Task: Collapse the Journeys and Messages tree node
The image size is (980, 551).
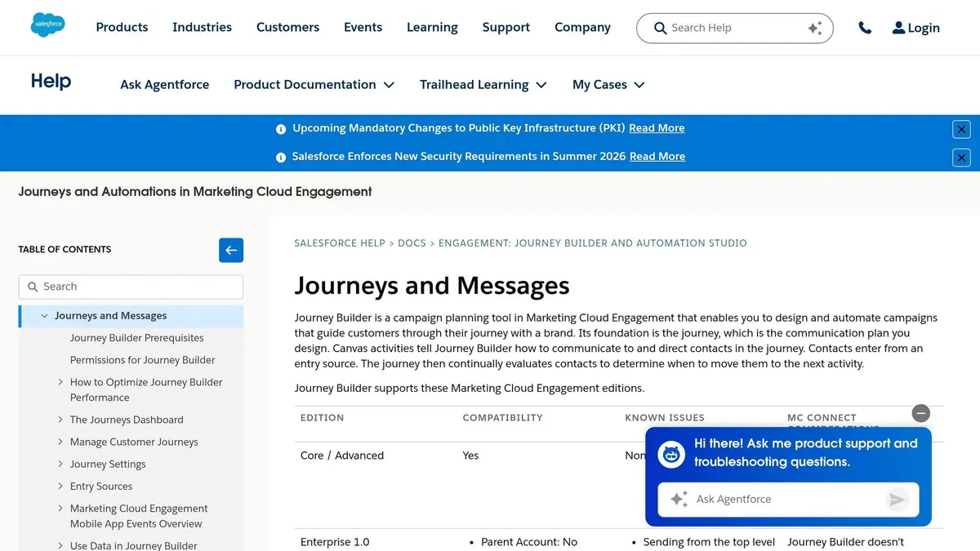Action: pos(44,316)
